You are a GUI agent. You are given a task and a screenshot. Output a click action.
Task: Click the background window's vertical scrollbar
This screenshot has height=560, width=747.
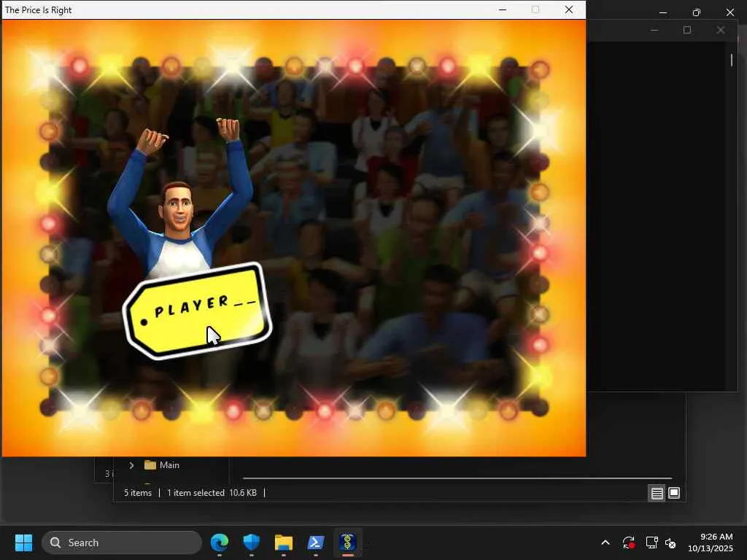click(732, 60)
